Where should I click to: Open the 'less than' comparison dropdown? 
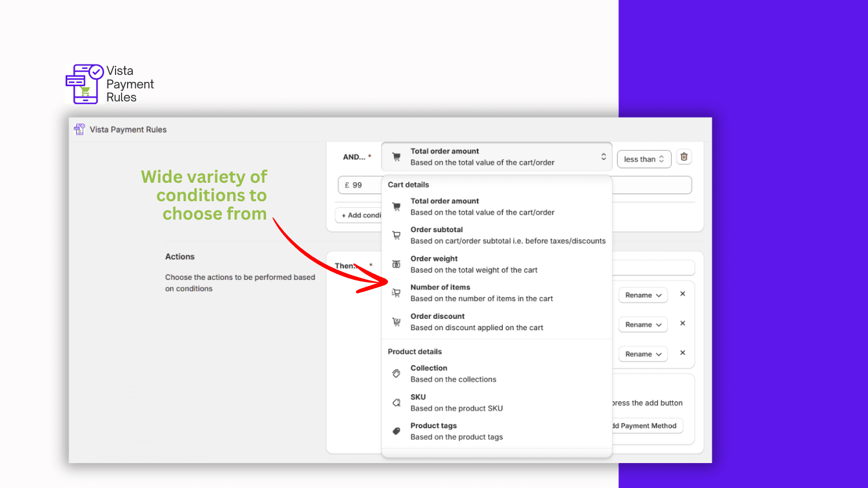[644, 159]
